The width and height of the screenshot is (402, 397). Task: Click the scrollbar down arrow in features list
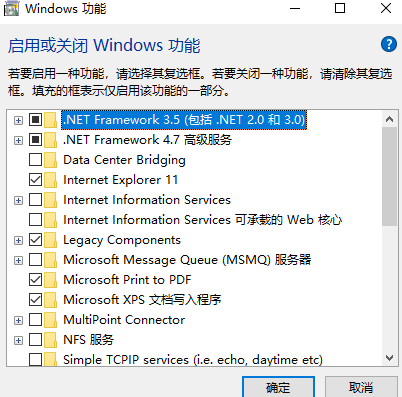pos(389,358)
